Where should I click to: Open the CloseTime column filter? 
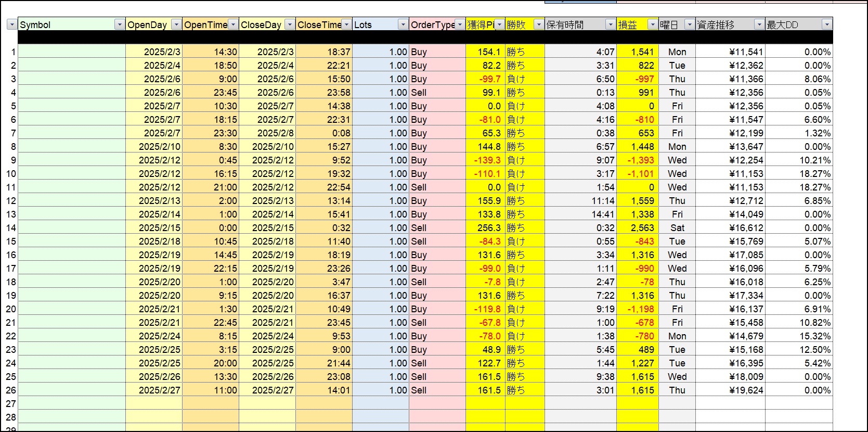(x=346, y=24)
